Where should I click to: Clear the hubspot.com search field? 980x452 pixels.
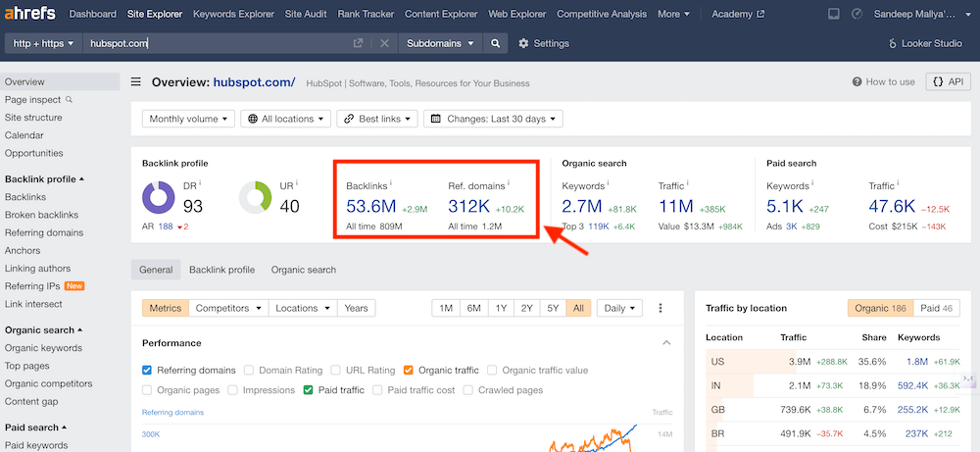(x=384, y=44)
